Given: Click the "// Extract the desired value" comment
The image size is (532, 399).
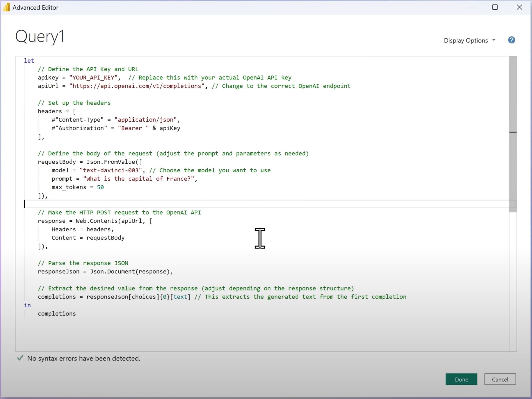Looking at the screenshot, I should pos(196,288).
